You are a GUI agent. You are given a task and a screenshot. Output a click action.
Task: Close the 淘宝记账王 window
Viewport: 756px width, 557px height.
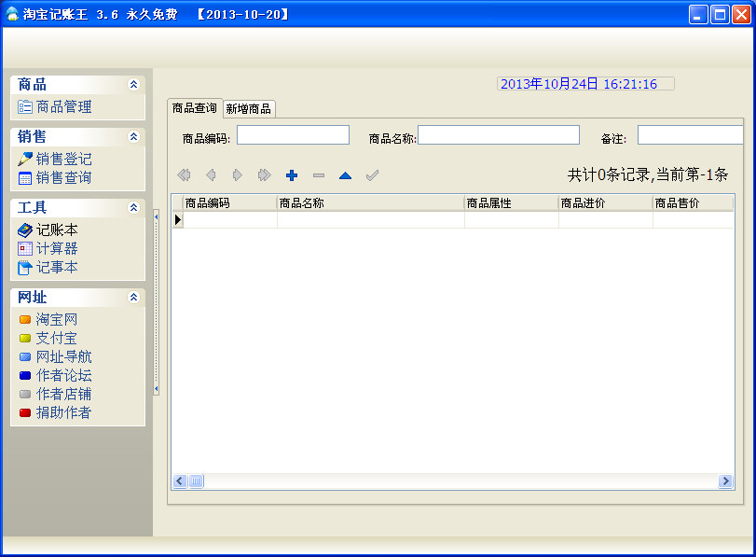click(741, 15)
